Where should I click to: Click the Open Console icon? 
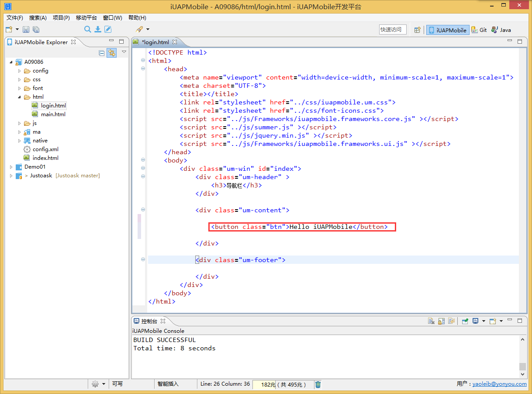493,321
